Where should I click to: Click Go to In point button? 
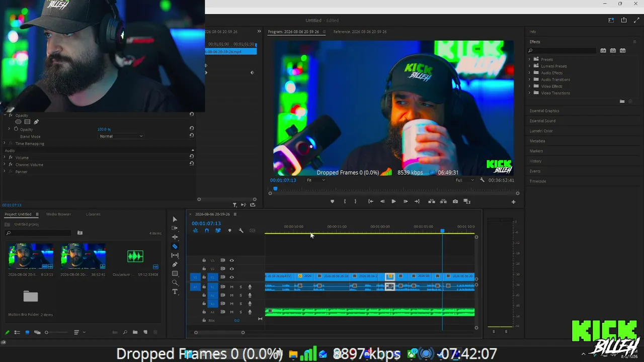pos(370,202)
